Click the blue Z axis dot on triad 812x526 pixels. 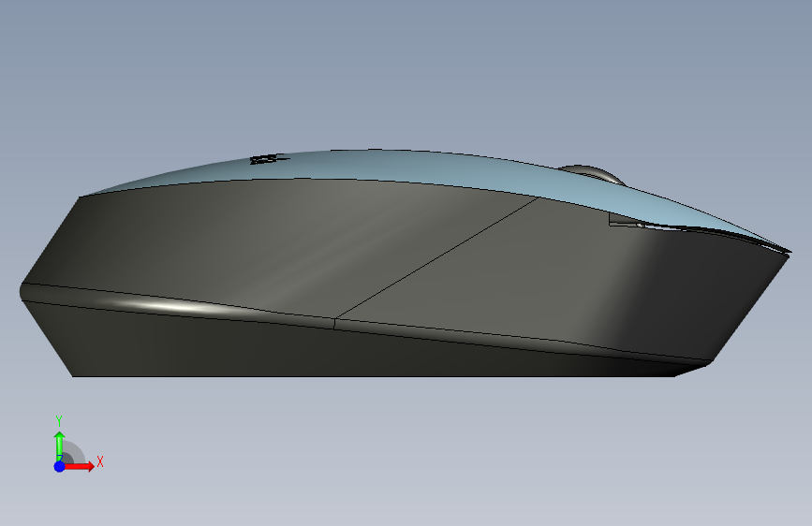click(59, 466)
